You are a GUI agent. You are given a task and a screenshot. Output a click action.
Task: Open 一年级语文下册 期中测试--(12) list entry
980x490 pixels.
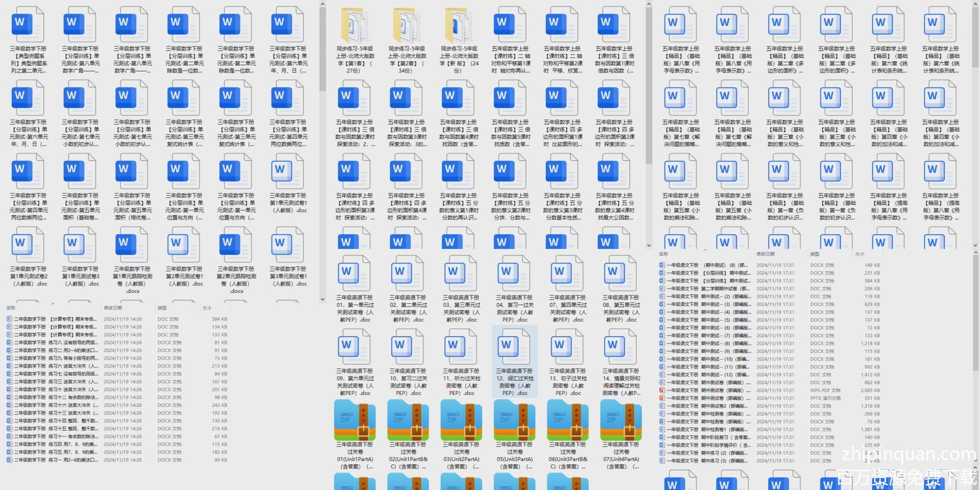click(x=706, y=375)
